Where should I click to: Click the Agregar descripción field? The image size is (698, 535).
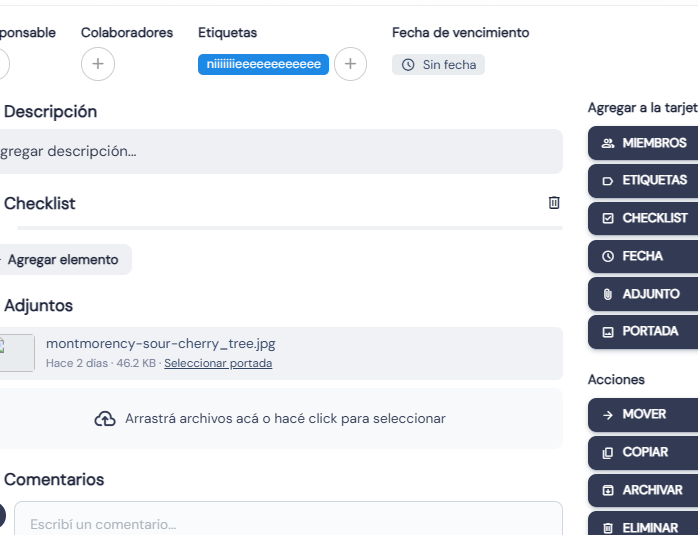click(280, 151)
